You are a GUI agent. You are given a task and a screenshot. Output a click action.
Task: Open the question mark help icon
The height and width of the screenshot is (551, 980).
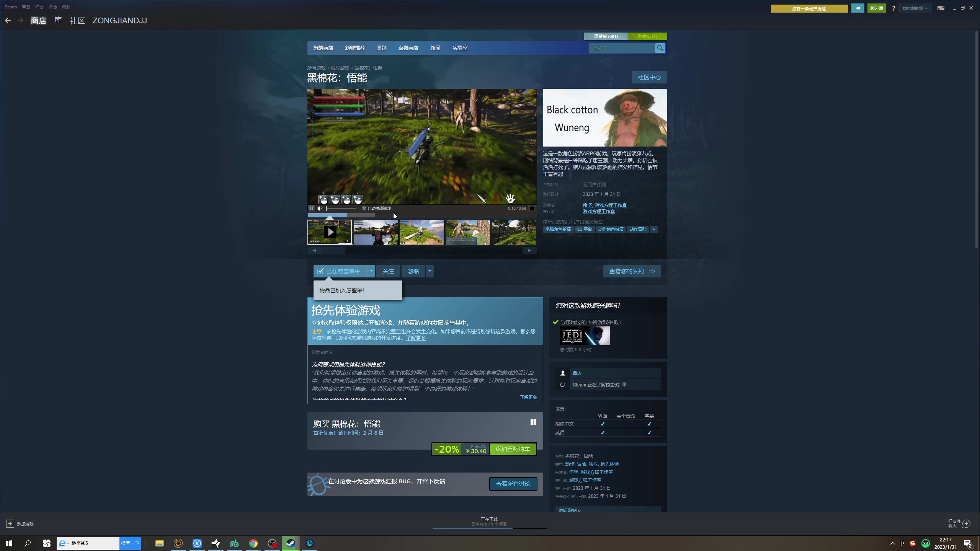(x=893, y=8)
